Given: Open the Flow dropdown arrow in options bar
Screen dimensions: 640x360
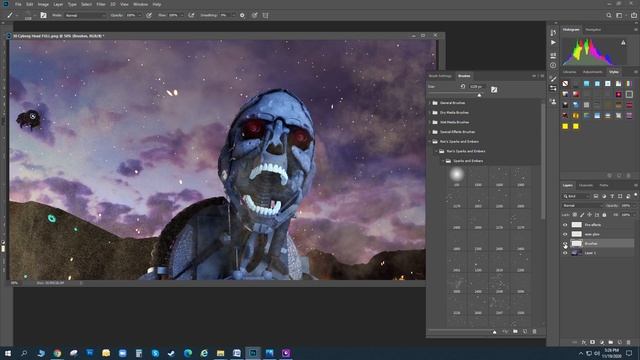Looking at the screenshot, I should click(182, 16).
